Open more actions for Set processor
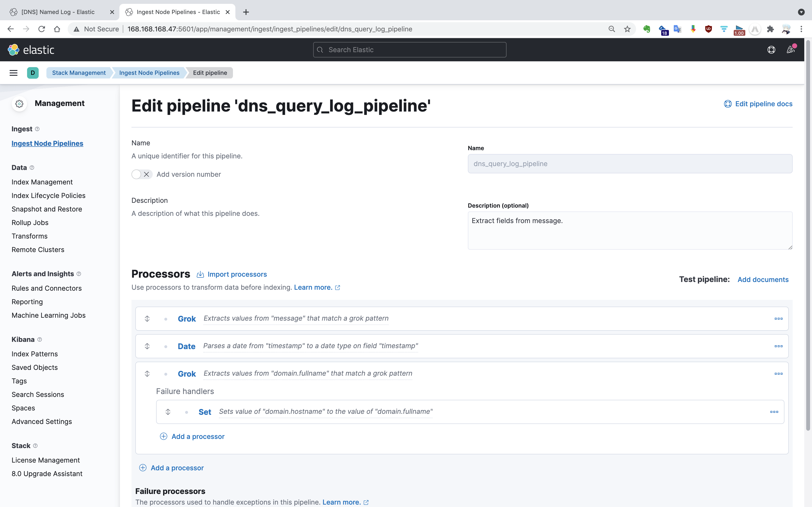 point(774,412)
